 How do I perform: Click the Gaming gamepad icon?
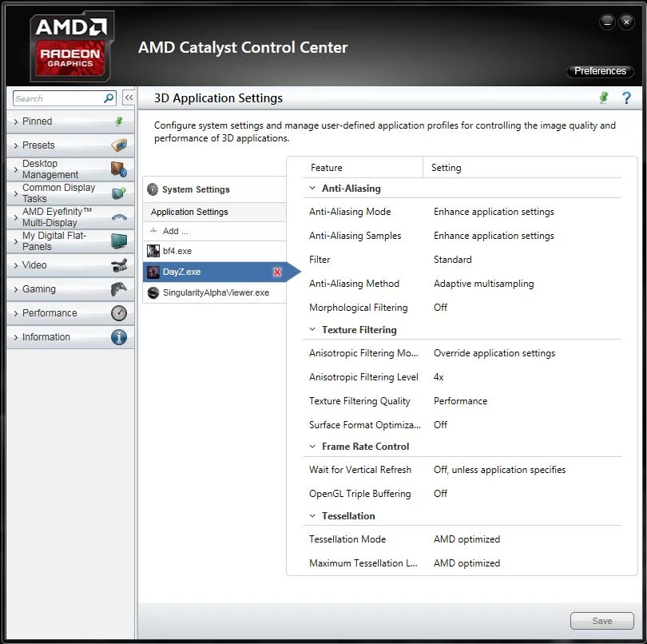tap(119, 289)
